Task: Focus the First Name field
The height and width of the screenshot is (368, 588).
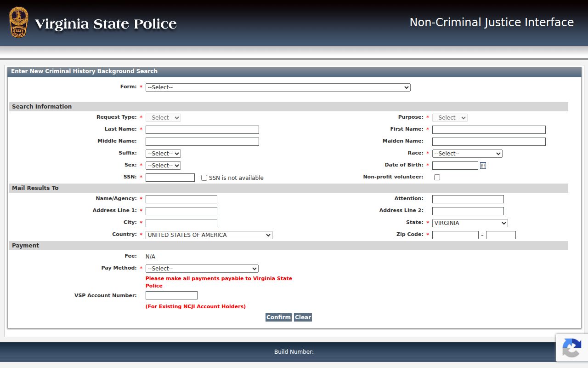Action: [489, 130]
